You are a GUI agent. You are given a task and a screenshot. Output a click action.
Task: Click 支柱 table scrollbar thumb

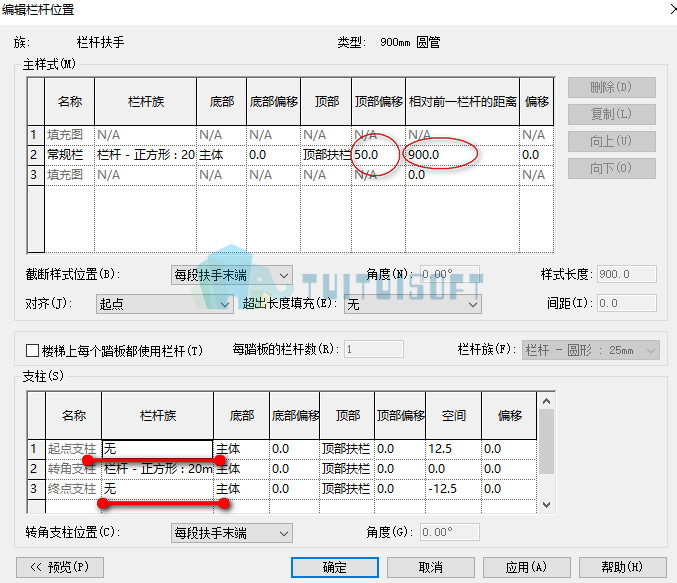click(x=546, y=441)
